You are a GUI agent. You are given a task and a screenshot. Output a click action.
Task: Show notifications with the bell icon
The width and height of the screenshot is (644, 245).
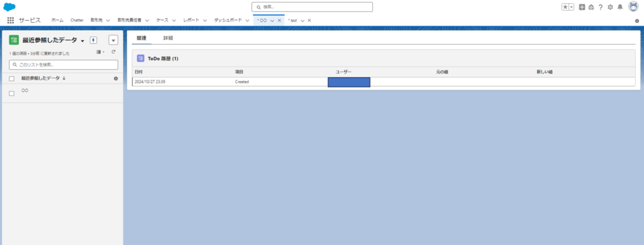coord(620,7)
